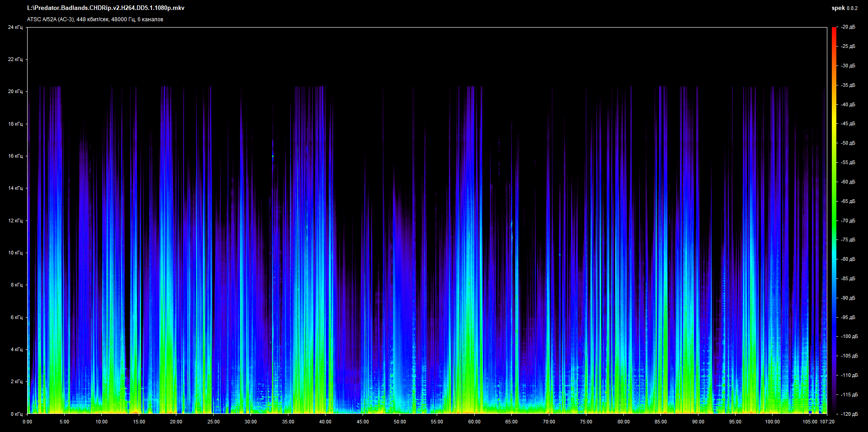Select the -100 дБ scale label
Image resolution: width=868 pixels, height=432 pixels.
coord(849,336)
